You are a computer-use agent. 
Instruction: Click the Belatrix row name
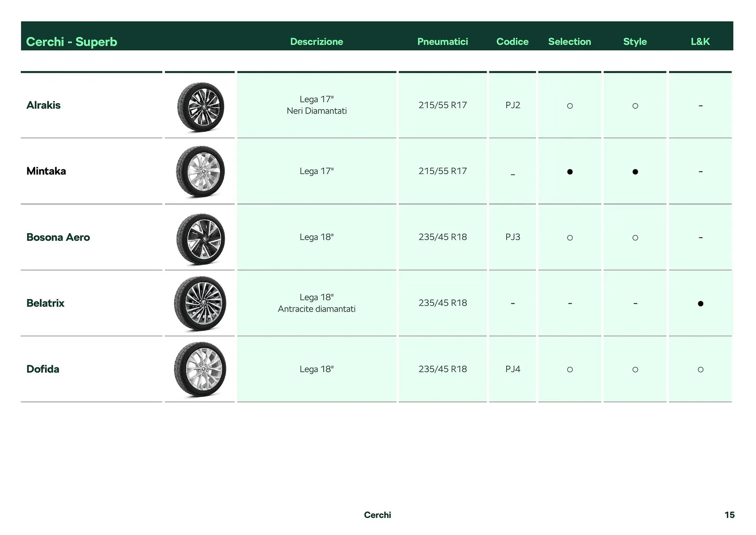[45, 303]
